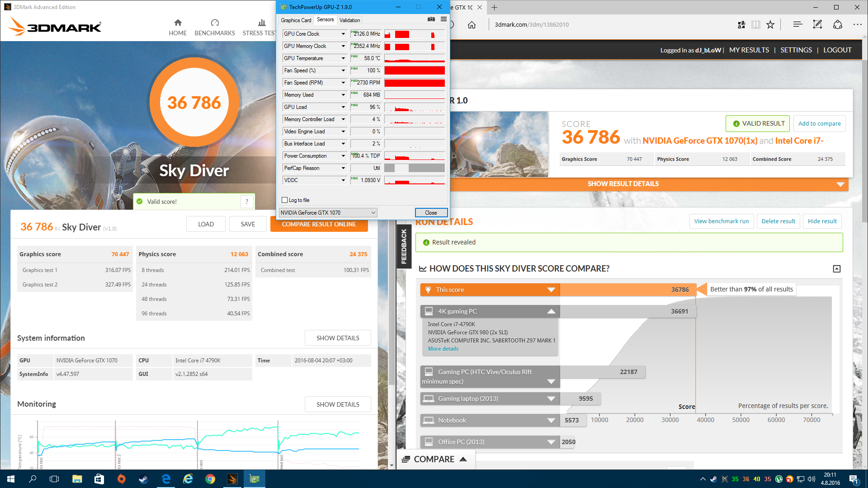Open the STRESS TESTS section in 3DMark

point(259,28)
